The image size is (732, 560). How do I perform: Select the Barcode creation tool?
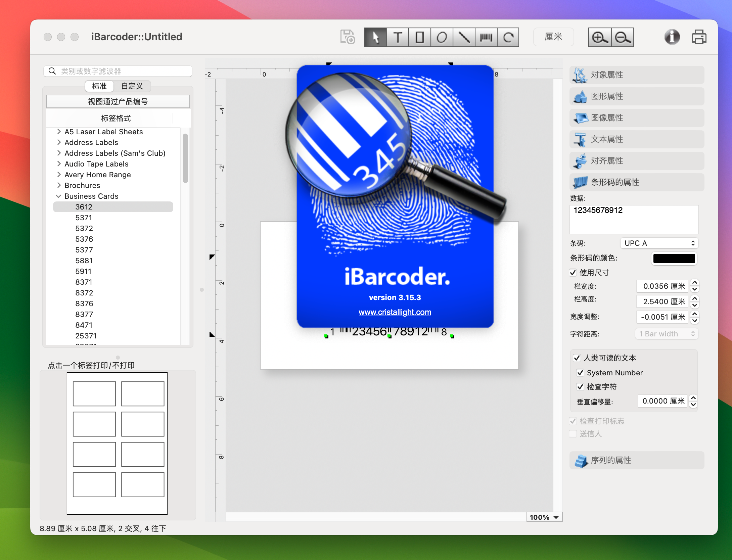[x=486, y=37]
